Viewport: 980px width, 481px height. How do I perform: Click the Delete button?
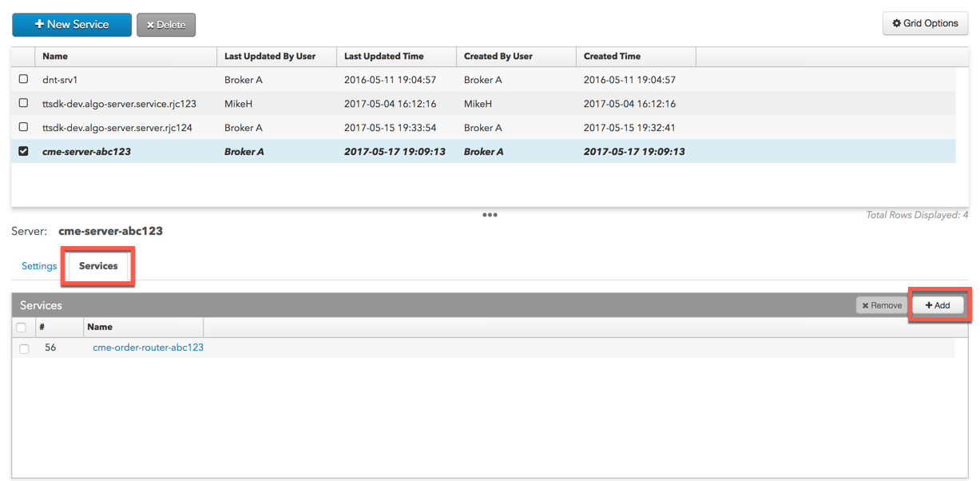point(166,25)
